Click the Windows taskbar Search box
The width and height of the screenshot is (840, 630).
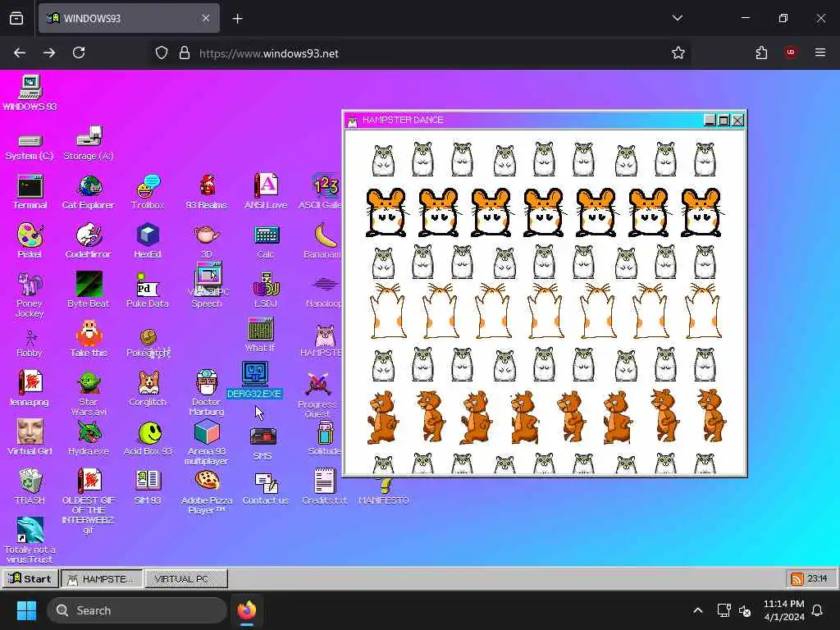tap(137, 610)
